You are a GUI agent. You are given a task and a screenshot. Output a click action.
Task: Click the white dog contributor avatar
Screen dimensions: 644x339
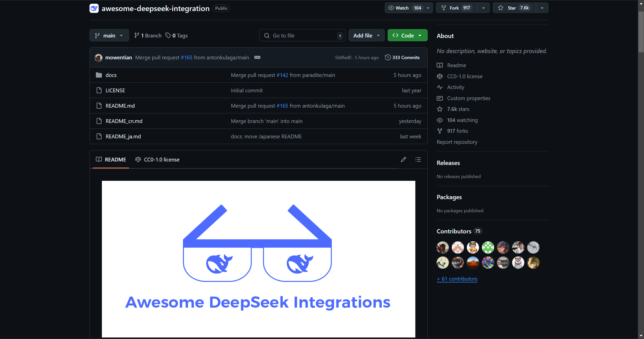[443, 263]
